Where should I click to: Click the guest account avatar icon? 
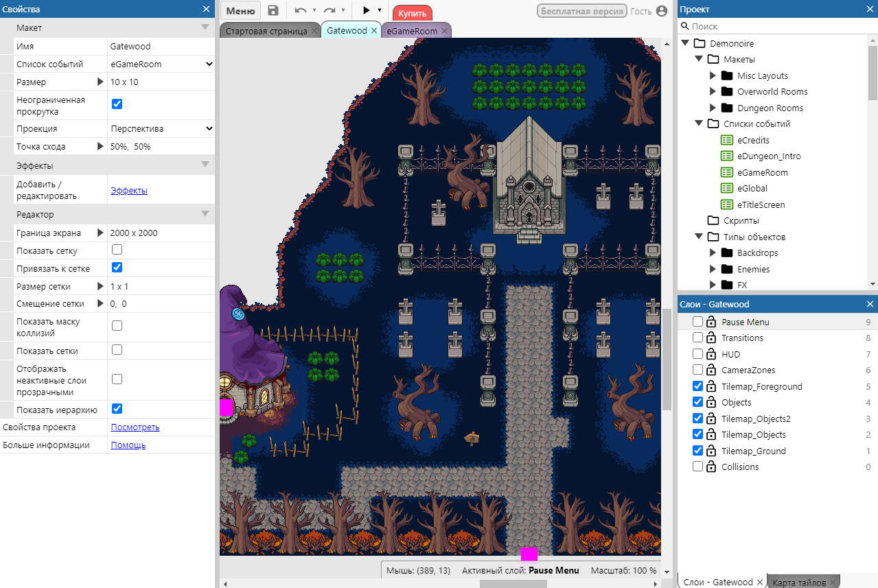pyautogui.click(x=662, y=11)
